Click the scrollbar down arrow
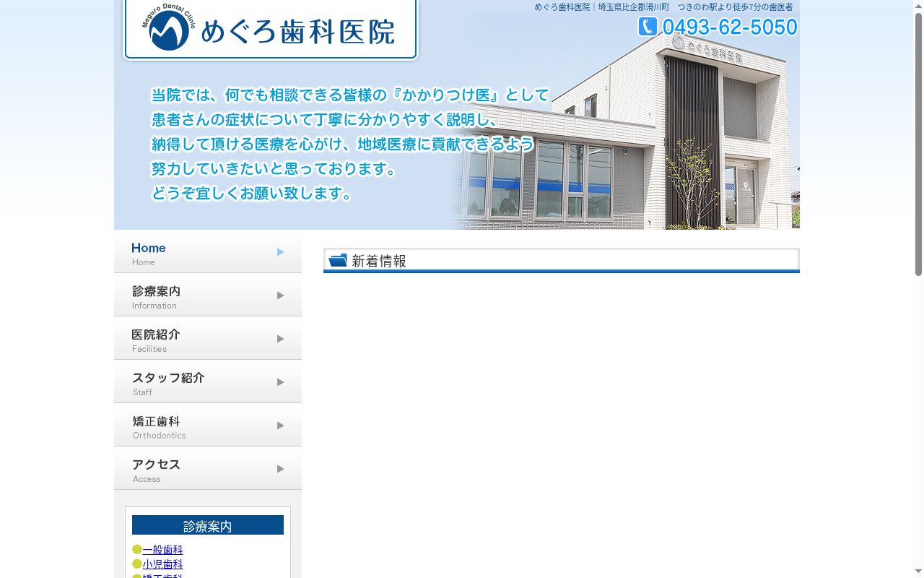 (x=918, y=572)
